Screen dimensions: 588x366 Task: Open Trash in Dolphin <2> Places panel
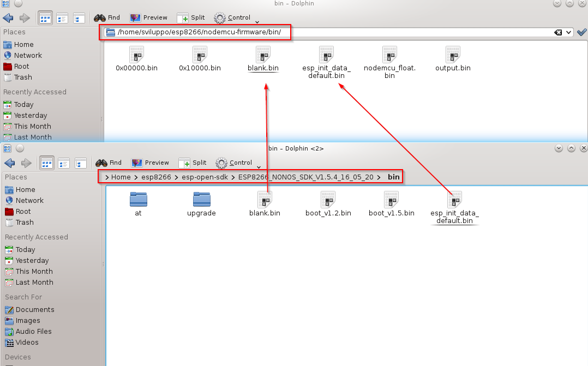pyautogui.click(x=25, y=223)
